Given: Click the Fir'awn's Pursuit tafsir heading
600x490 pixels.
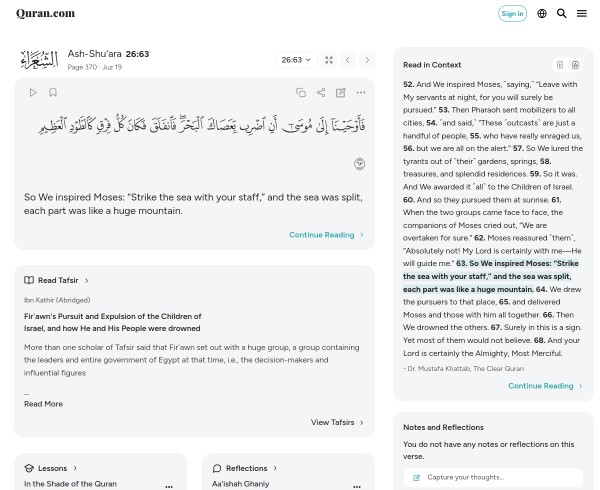Looking at the screenshot, I should coord(112,322).
